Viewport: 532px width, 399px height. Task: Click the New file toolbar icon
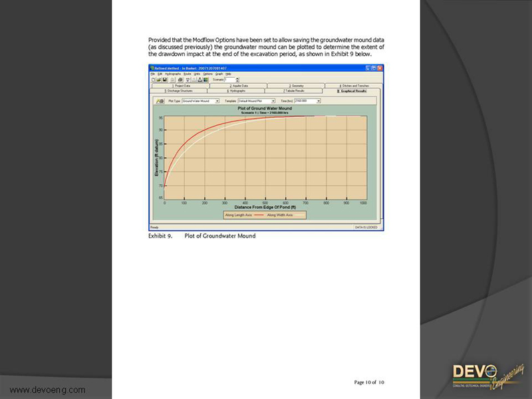point(153,79)
